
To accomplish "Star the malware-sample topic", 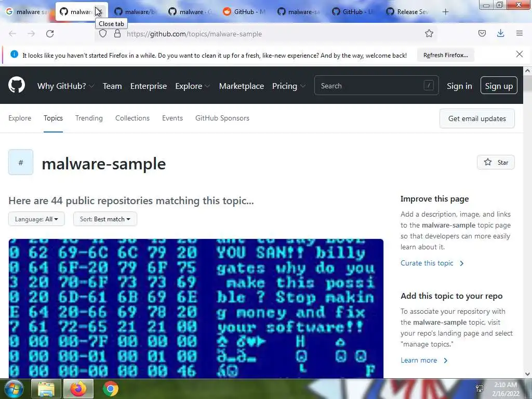I will tap(496, 162).
